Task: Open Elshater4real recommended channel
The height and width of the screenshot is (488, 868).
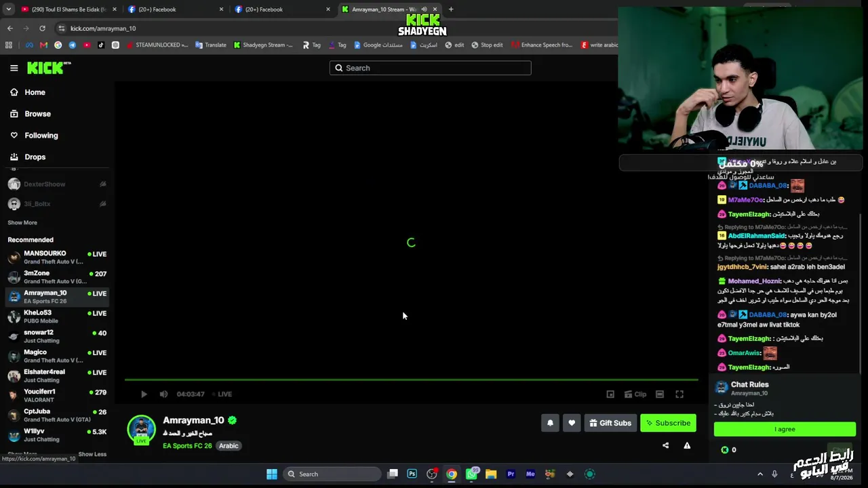Action: tap(57, 375)
